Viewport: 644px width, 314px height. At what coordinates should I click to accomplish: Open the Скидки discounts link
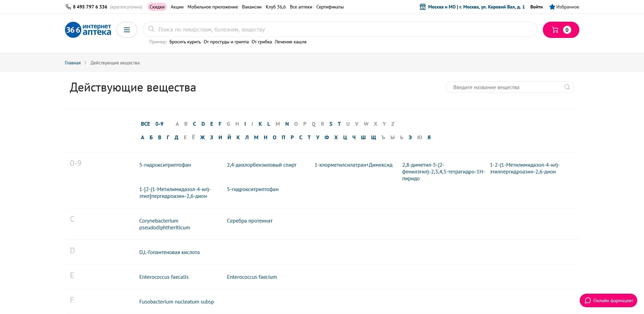click(157, 7)
